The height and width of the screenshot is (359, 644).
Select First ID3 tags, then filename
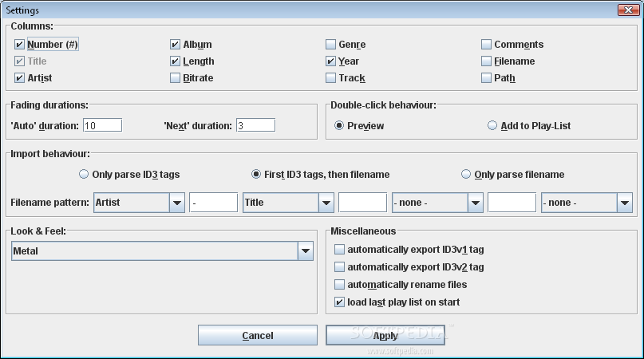coord(256,174)
